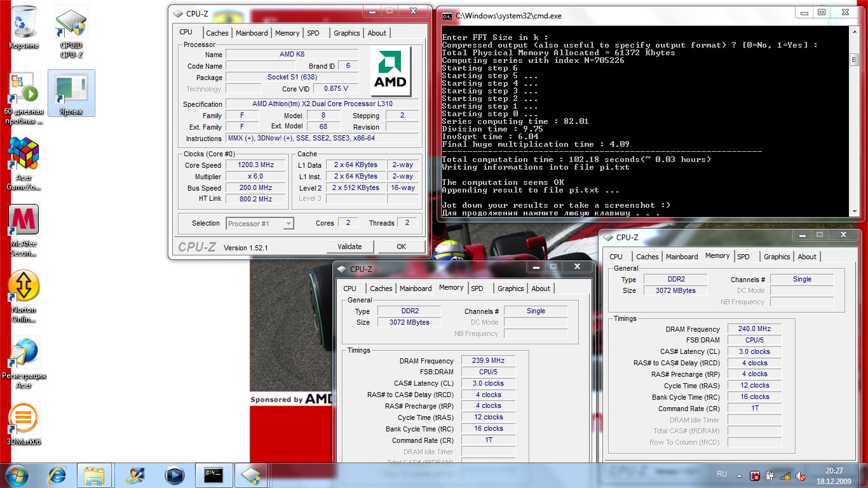The width and height of the screenshot is (868, 488).
Task: Click the Bus Speed value 200.0 MHz
Action: coord(255,188)
